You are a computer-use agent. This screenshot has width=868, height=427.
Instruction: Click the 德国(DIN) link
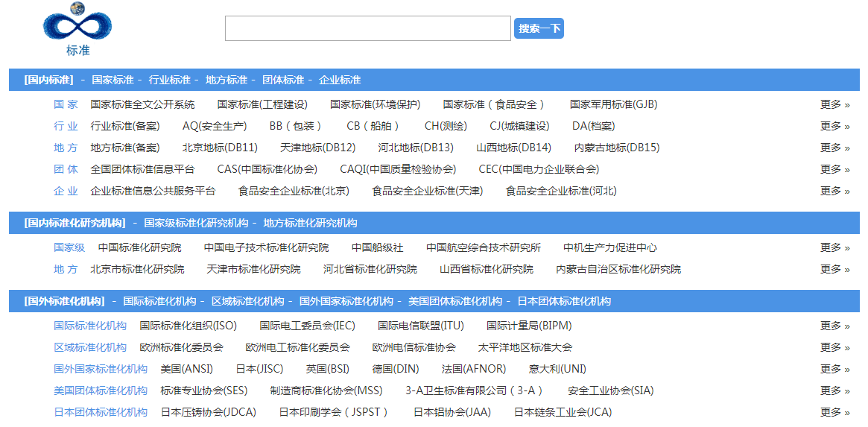click(396, 369)
